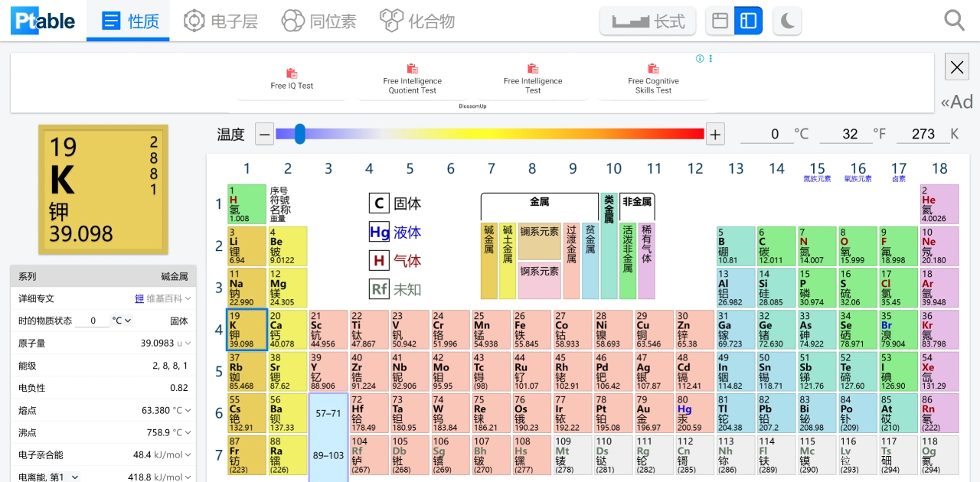Viewport: 980px width, 482px height.
Task: Select hydrogen H element cell
Action: coord(247,204)
